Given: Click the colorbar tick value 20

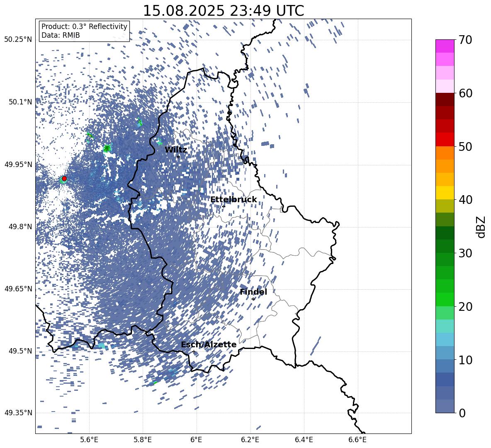Looking at the screenshot, I should point(465,307).
